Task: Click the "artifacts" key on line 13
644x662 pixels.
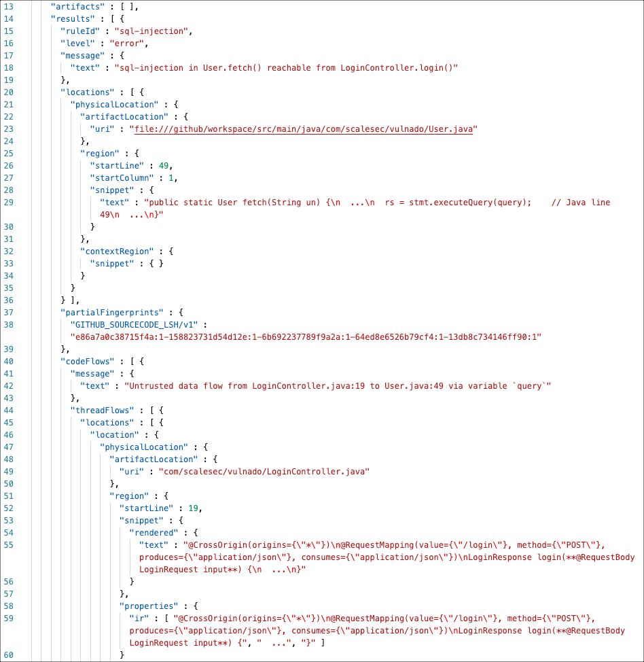Action: point(75,7)
